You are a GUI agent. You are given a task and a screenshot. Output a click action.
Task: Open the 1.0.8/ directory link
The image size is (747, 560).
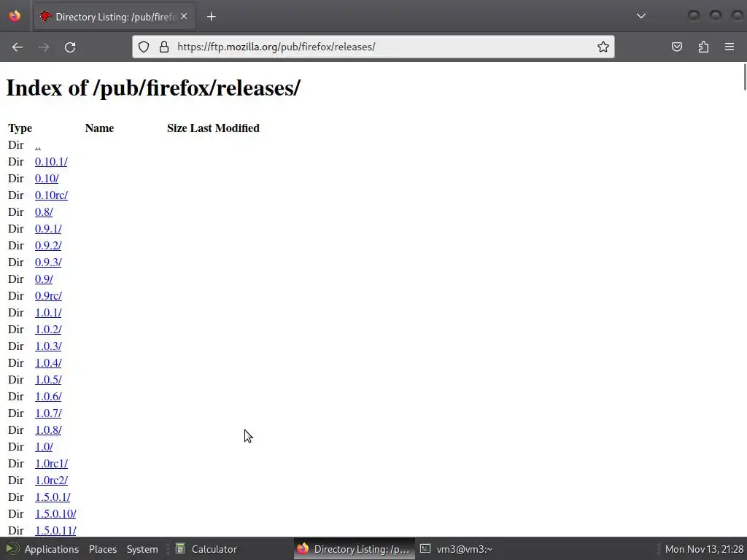pyautogui.click(x=48, y=430)
